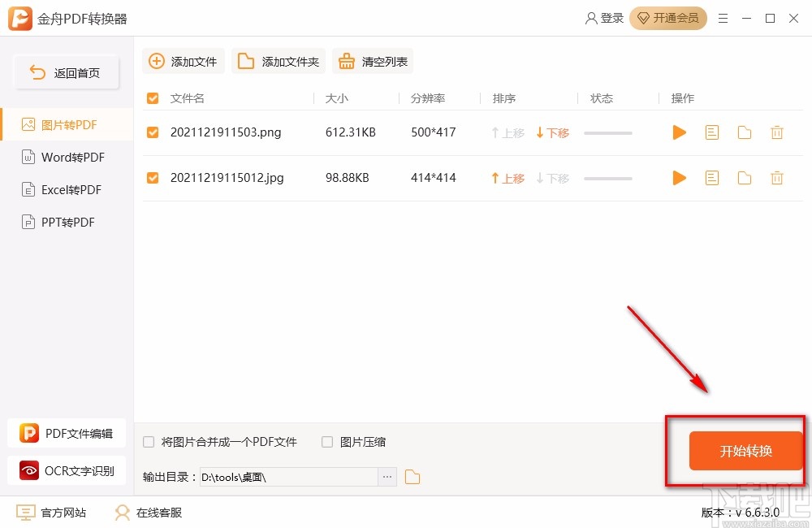Click 添加文件夹 to add a folder

[x=278, y=62]
